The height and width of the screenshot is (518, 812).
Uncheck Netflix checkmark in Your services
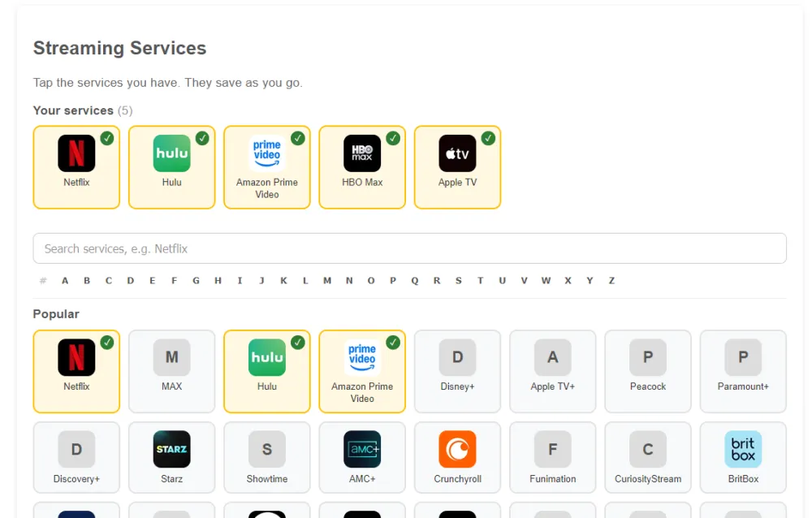click(107, 138)
